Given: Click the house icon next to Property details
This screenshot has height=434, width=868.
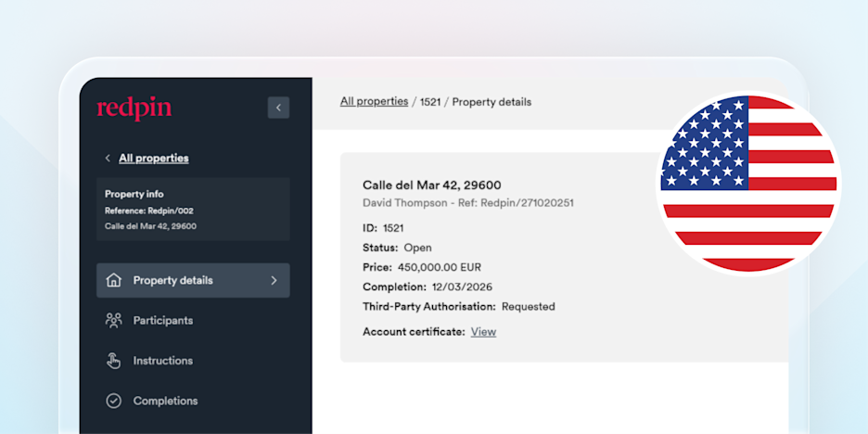Looking at the screenshot, I should point(113,280).
